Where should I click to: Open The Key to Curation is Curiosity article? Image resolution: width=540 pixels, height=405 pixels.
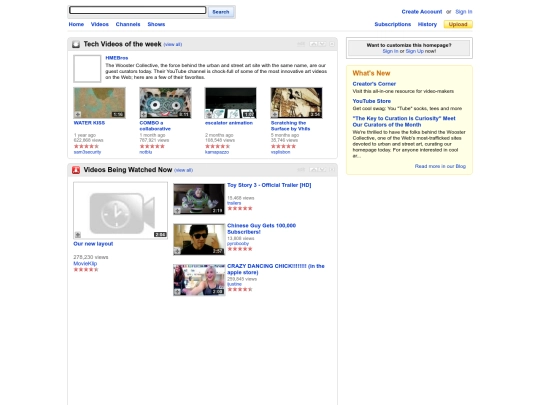pos(404,121)
